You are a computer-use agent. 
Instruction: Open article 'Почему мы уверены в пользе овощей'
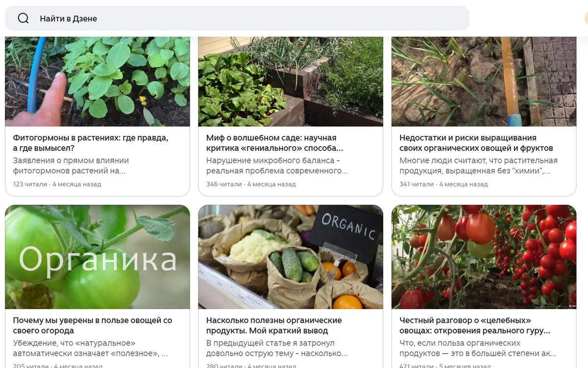click(x=93, y=325)
